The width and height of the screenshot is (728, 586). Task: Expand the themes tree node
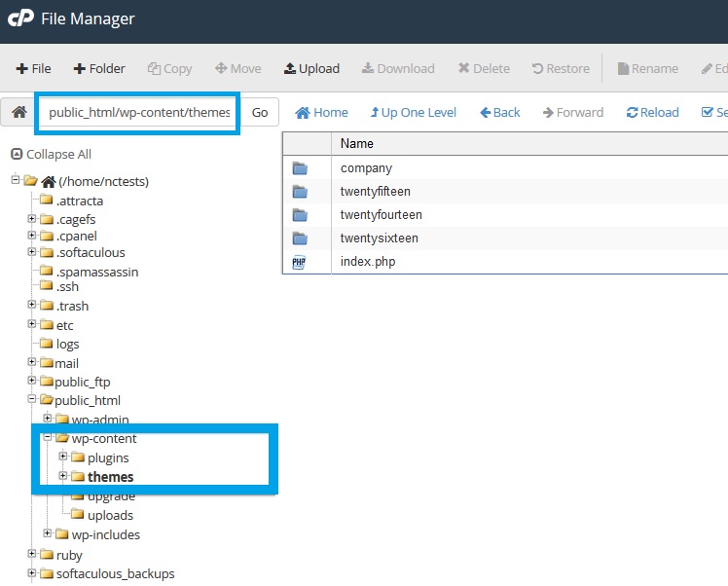[63, 476]
